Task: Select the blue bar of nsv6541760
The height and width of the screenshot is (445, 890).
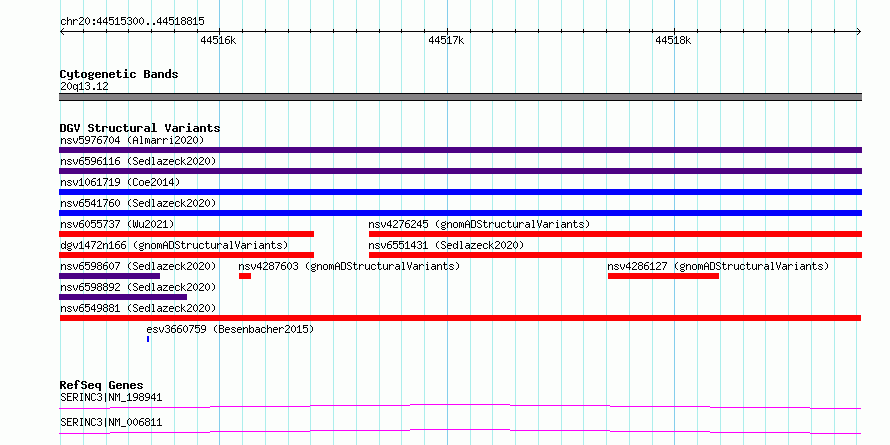Action: [460, 213]
